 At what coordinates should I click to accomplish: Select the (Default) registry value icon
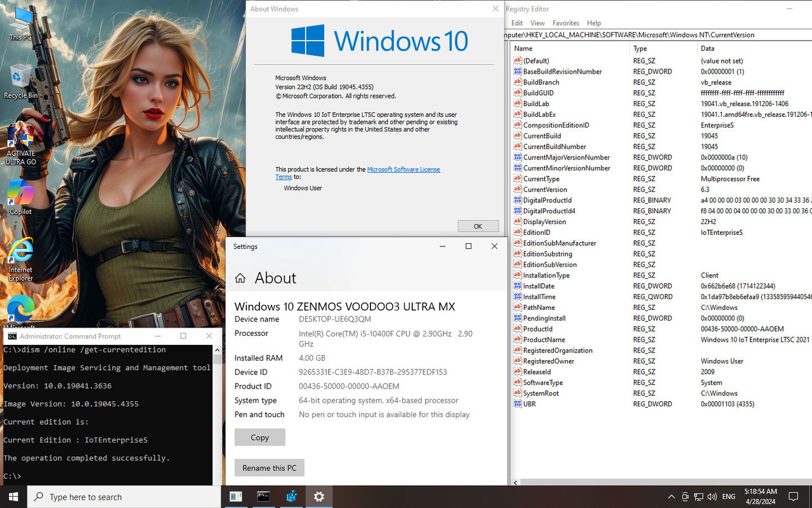[517, 61]
